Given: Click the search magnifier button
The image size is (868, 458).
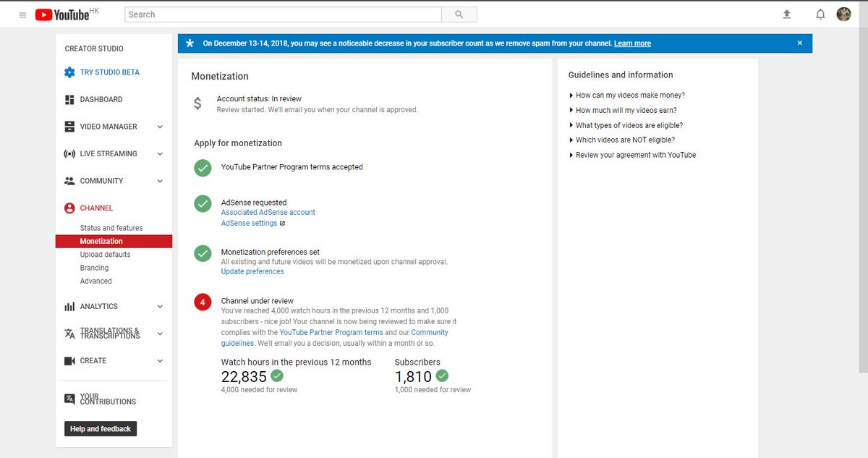Looking at the screenshot, I should pos(459,14).
